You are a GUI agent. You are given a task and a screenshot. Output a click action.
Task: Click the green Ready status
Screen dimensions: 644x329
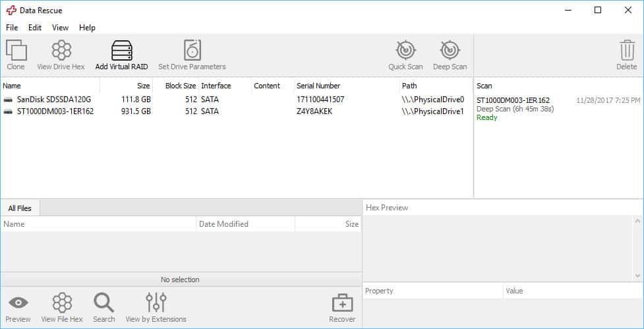click(486, 117)
